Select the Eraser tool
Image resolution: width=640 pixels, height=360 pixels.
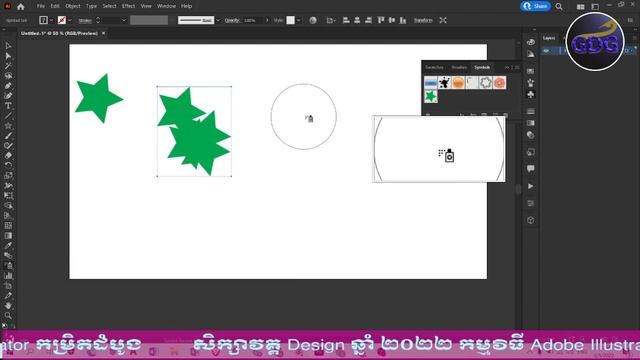(x=8, y=156)
